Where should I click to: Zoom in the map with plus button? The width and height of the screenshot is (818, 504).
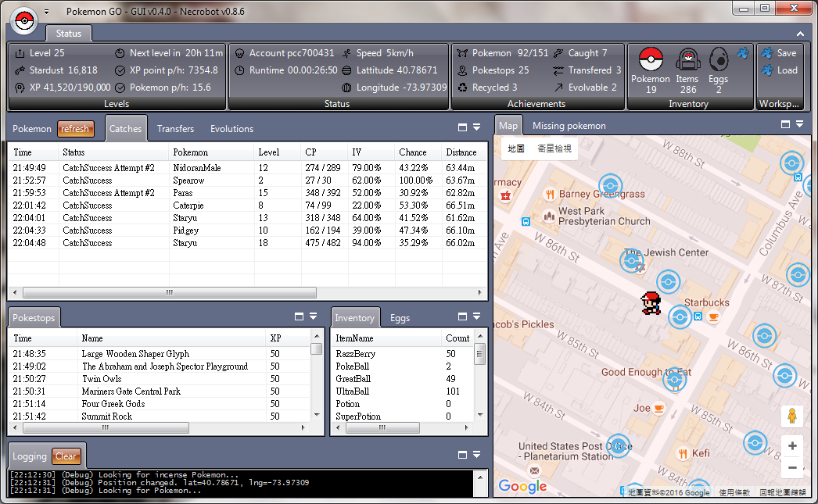791,446
